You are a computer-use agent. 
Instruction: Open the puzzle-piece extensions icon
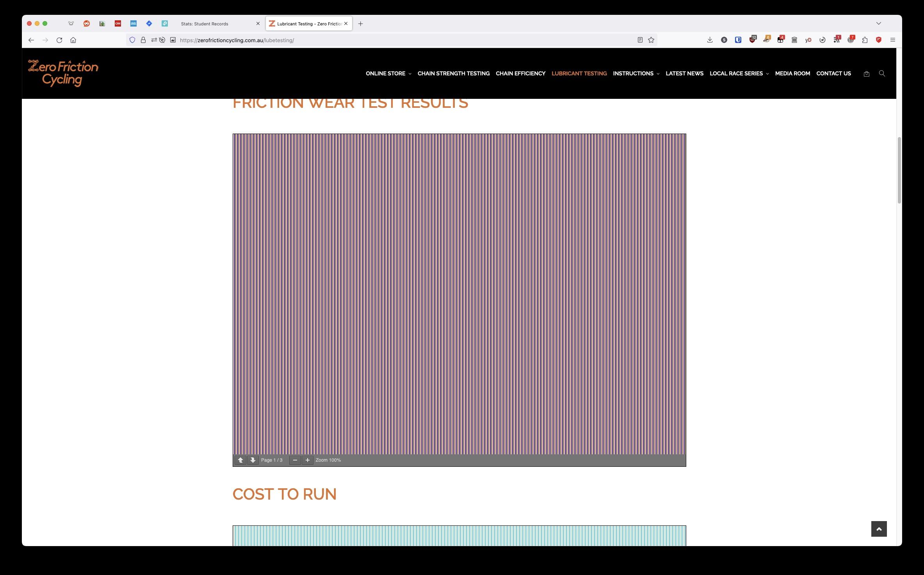coord(865,40)
